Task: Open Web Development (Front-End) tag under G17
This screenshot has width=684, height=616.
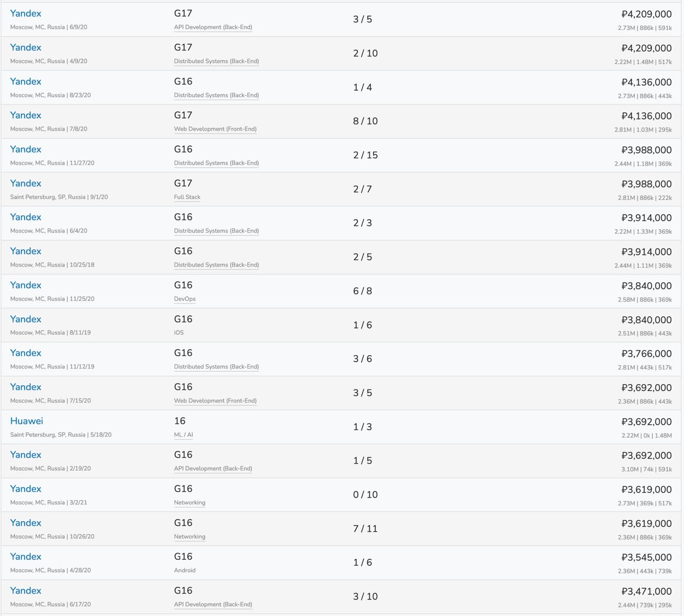Action: point(215,129)
